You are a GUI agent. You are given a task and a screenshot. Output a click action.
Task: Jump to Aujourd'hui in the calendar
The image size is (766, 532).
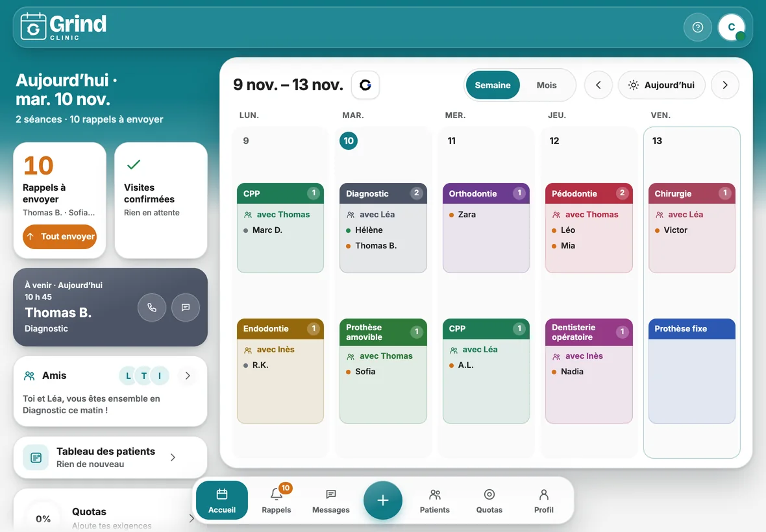[x=662, y=85]
